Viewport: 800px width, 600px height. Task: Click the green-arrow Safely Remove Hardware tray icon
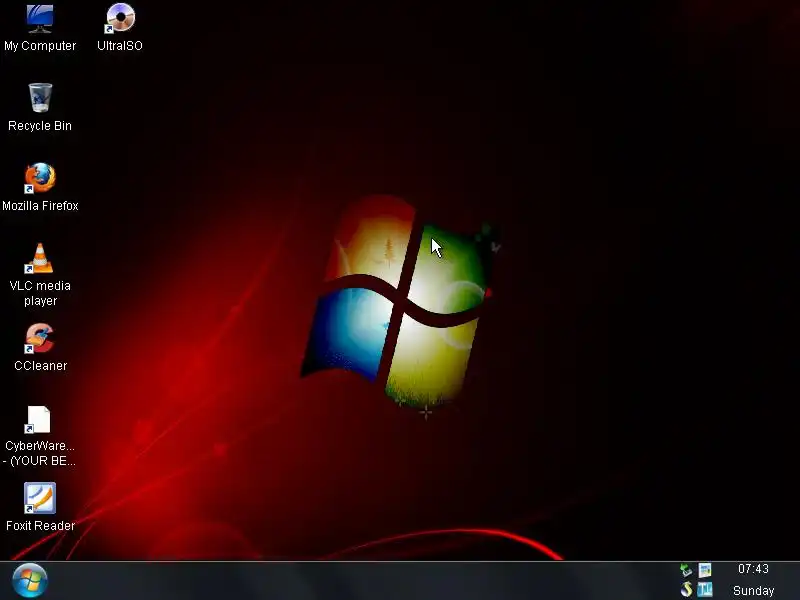coord(686,570)
